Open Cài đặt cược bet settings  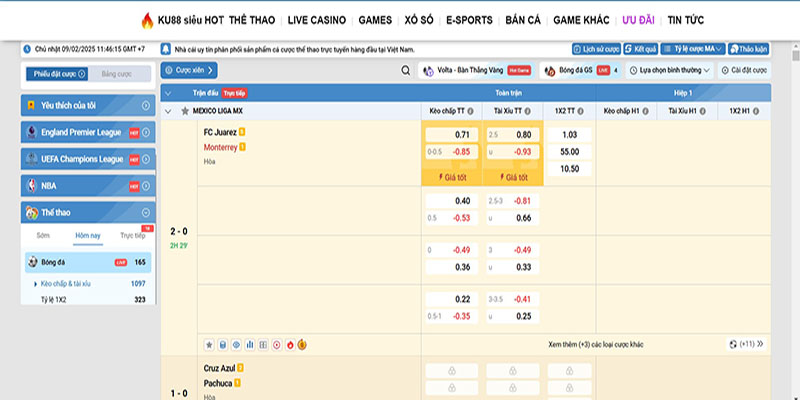[x=743, y=71]
